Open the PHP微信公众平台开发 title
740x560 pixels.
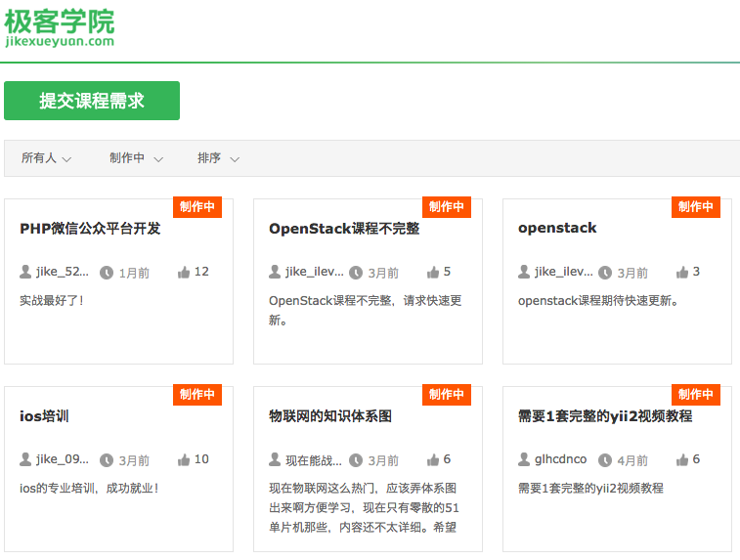point(90,229)
